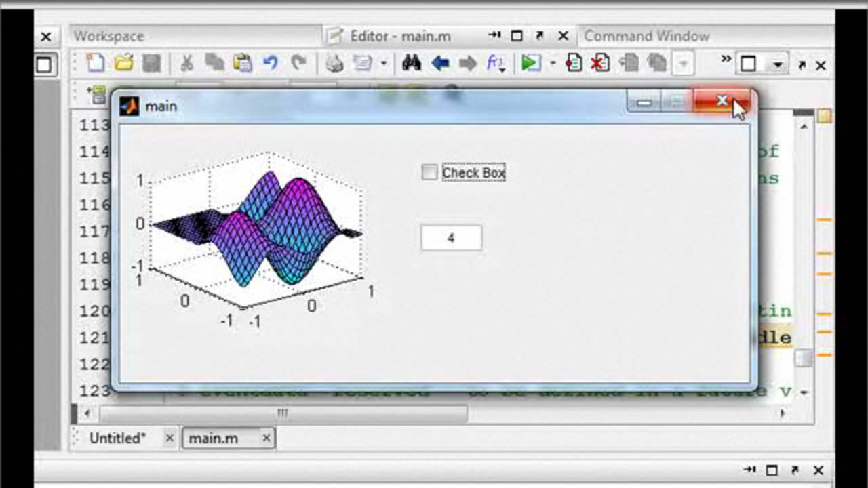Close the main.m editor tab
The height and width of the screenshot is (488, 868).
[x=267, y=439]
